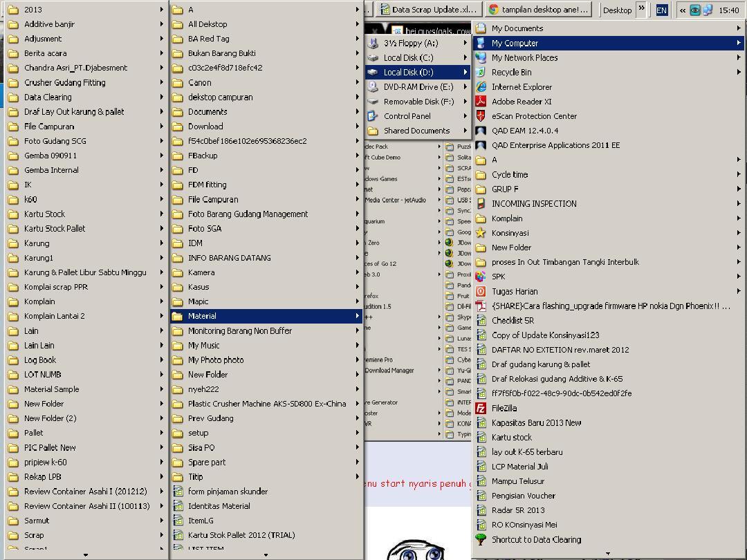Open the Konsinyasi star shortcut

481,233
